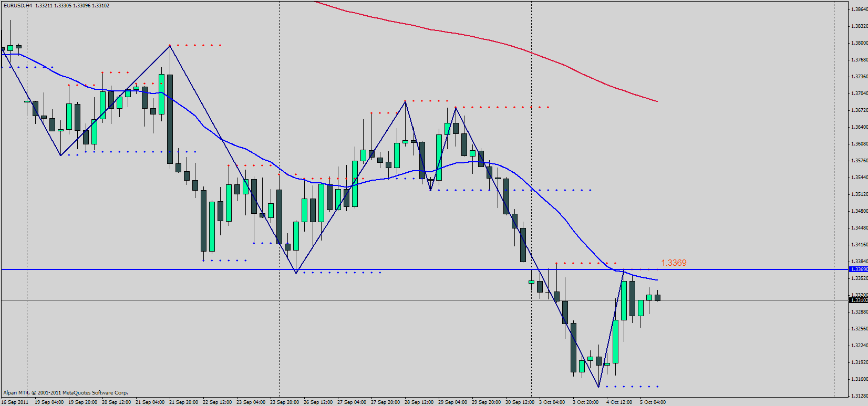Click price axis label 1.31920
Viewport: 868px width, 406px height.
[x=859, y=362]
